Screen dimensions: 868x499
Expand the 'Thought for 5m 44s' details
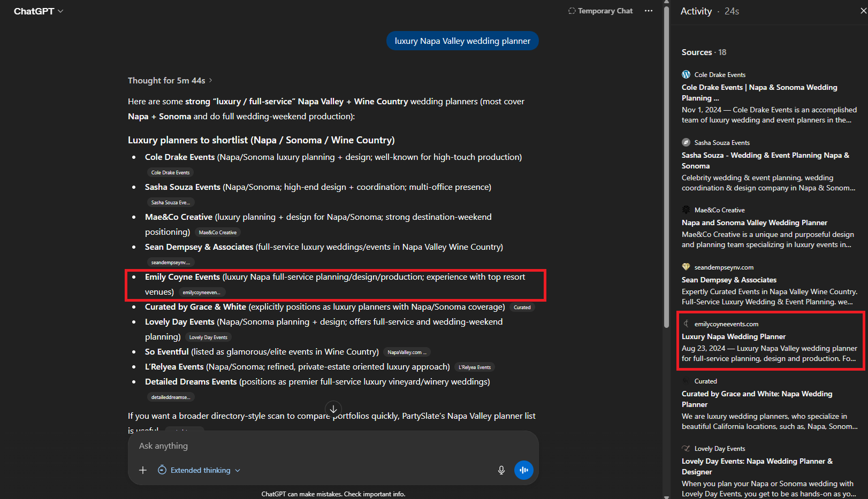(x=170, y=80)
